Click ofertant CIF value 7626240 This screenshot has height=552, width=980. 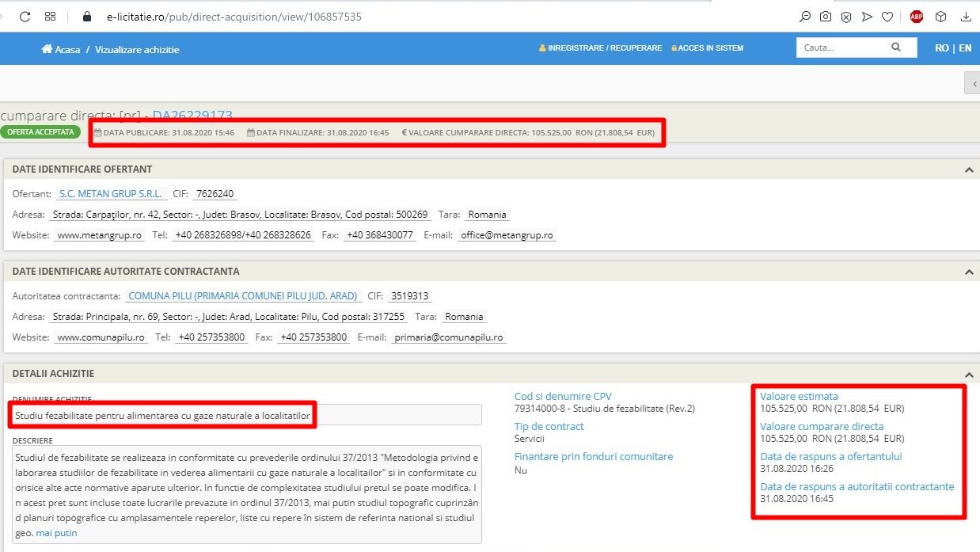point(214,194)
